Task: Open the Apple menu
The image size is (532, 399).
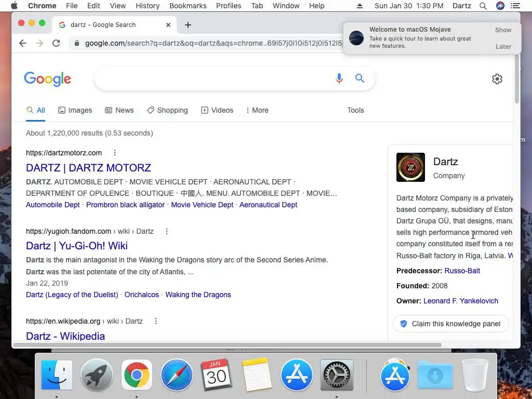Action: point(14,6)
